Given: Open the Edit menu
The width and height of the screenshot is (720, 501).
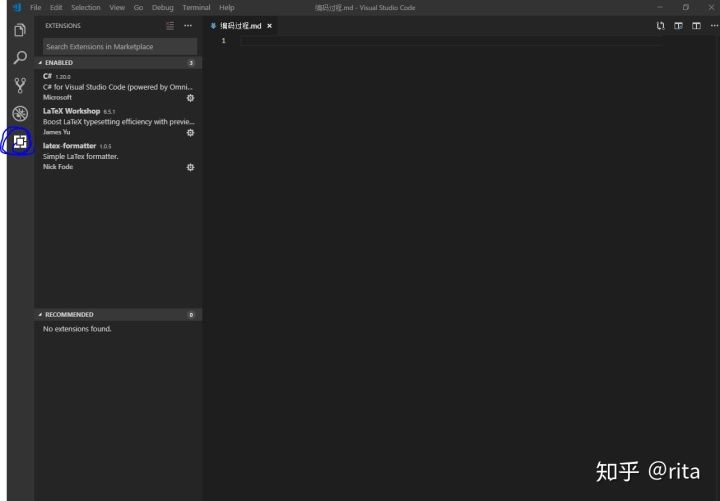Looking at the screenshot, I should click(56, 7).
